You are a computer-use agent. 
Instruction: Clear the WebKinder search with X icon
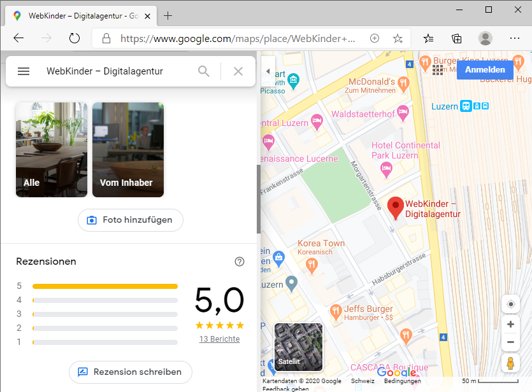pos(238,71)
